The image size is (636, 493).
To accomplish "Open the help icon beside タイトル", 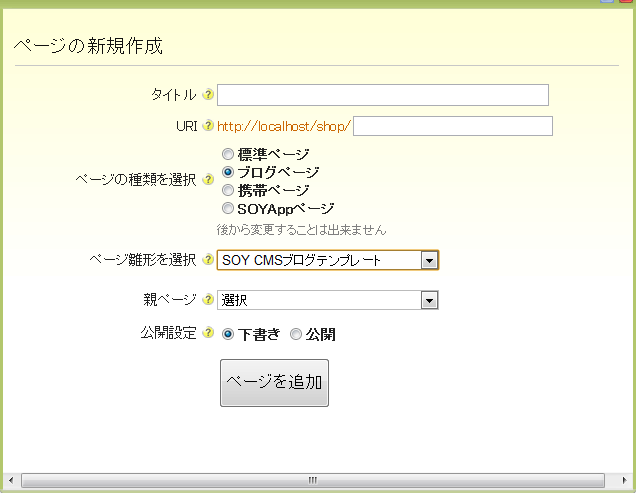I will [x=208, y=95].
